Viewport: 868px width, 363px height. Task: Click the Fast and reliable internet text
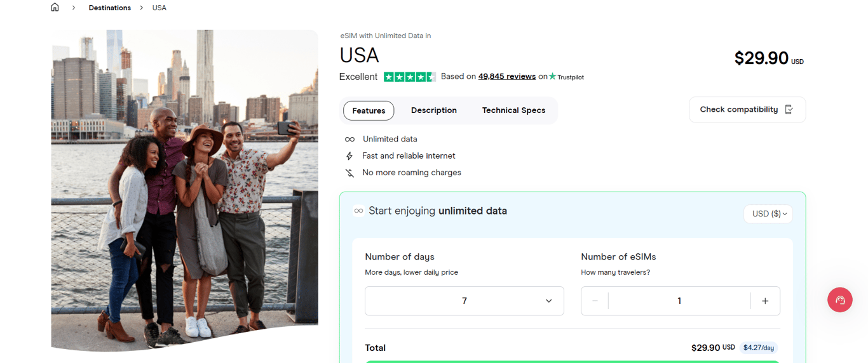click(x=409, y=155)
